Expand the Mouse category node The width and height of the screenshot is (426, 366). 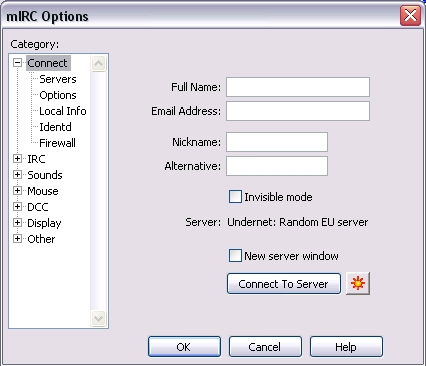17,191
